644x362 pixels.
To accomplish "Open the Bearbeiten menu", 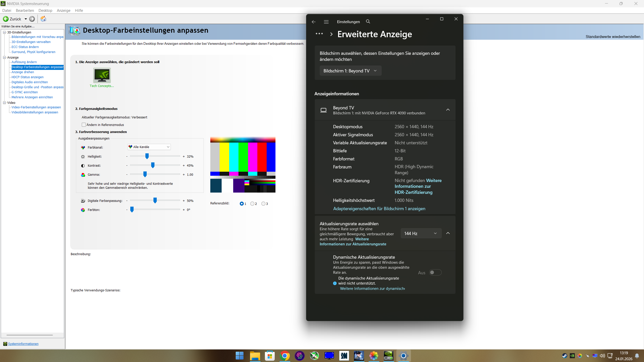I will coord(25,10).
